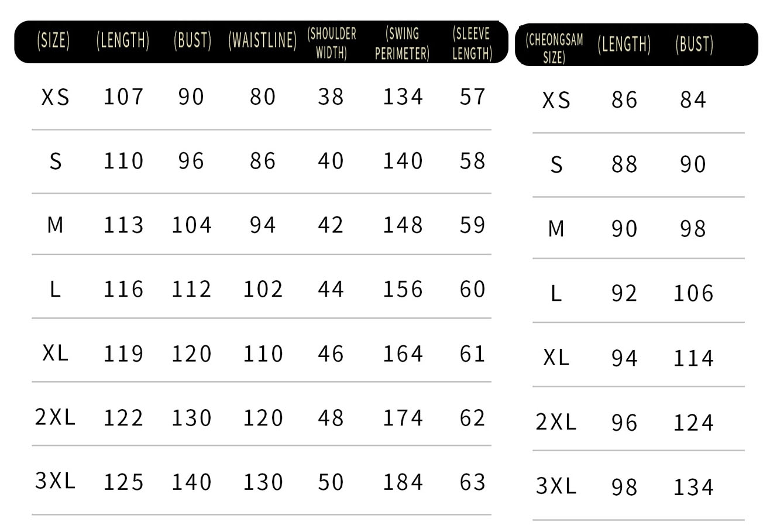Select the (BUST) header in cheongsam table

tap(694, 44)
